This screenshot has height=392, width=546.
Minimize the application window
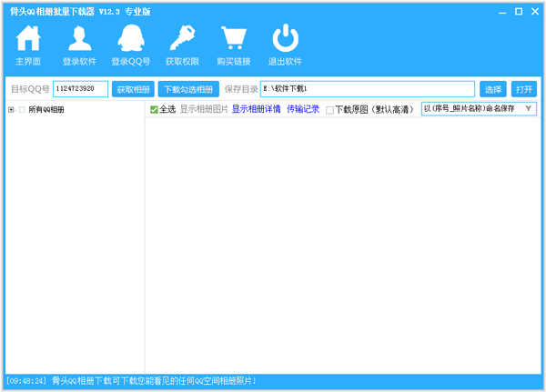502,12
